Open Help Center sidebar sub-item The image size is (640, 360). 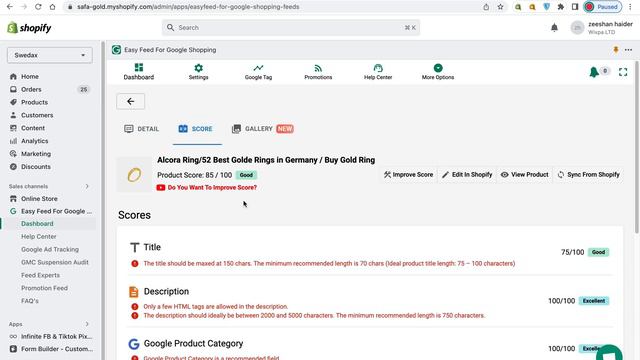tap(39, 237)
